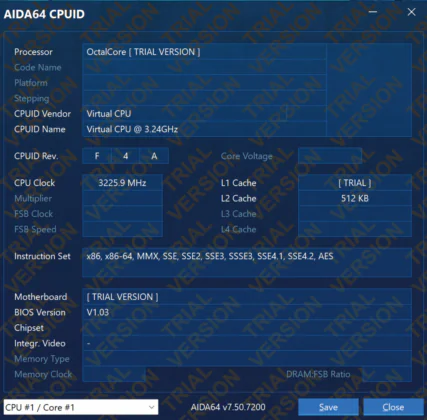Click the AIDA64 v7.50.7200 version label
The width and height of the screenshot is (427, 420).
[x=228, y=407]
